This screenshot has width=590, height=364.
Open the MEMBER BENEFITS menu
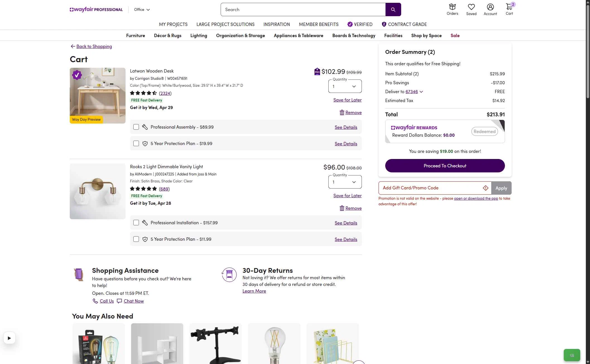319,24
